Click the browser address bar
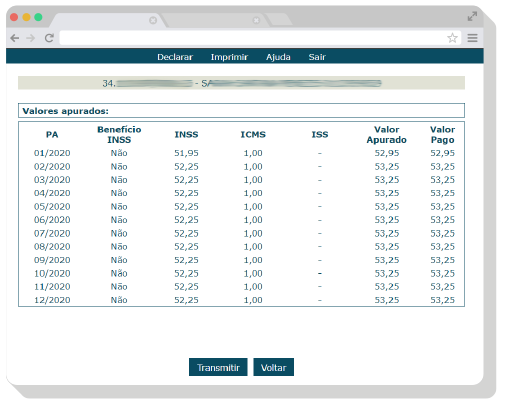The width and height of the screenshot is (511, 416). click(253, 38)
